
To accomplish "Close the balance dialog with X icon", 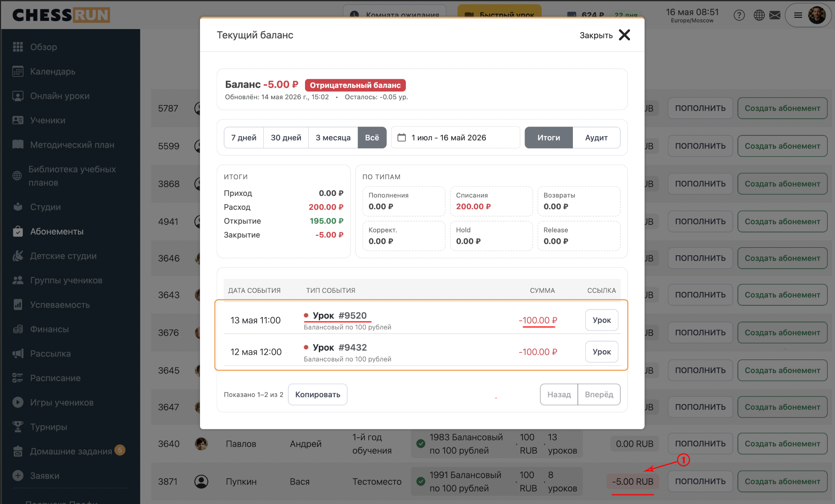I will [624, 35].
